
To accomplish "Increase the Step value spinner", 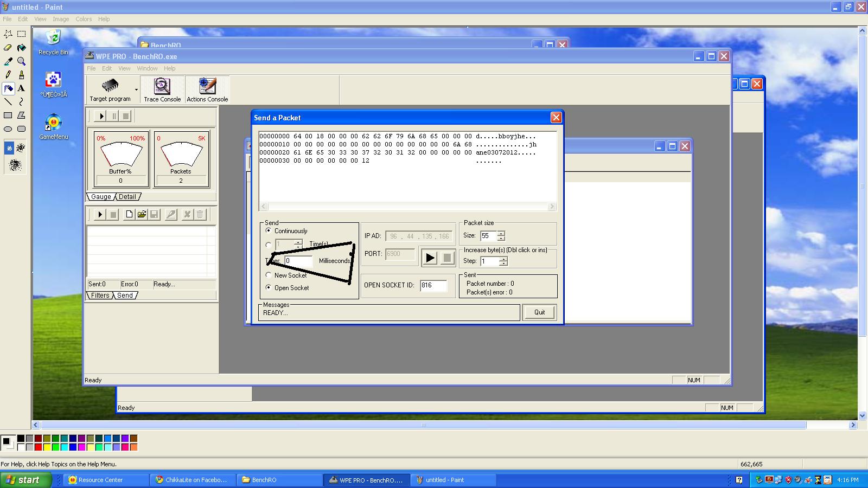I will [503, 259].
